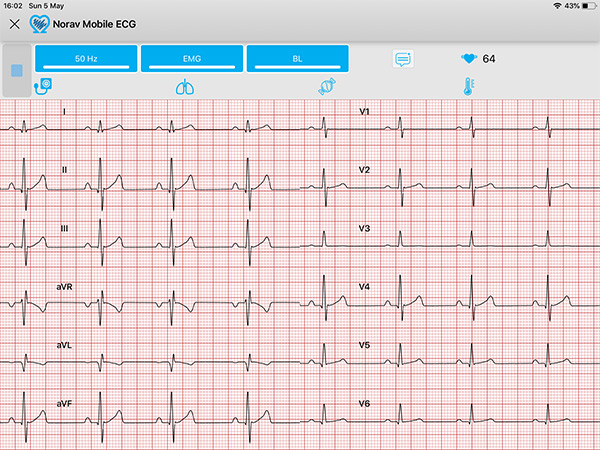Select lead aVR label

pyautogui.click(x=64, y=287)
